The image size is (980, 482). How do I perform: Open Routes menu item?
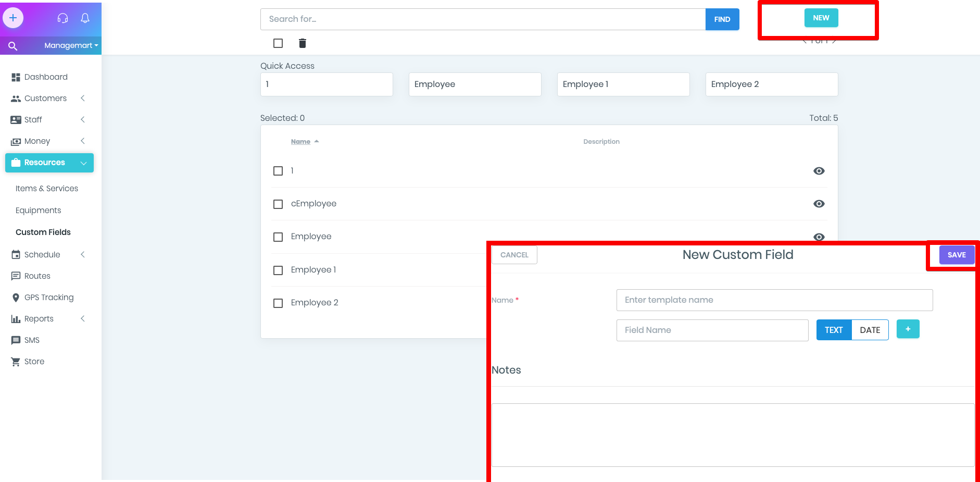(37, 276)
